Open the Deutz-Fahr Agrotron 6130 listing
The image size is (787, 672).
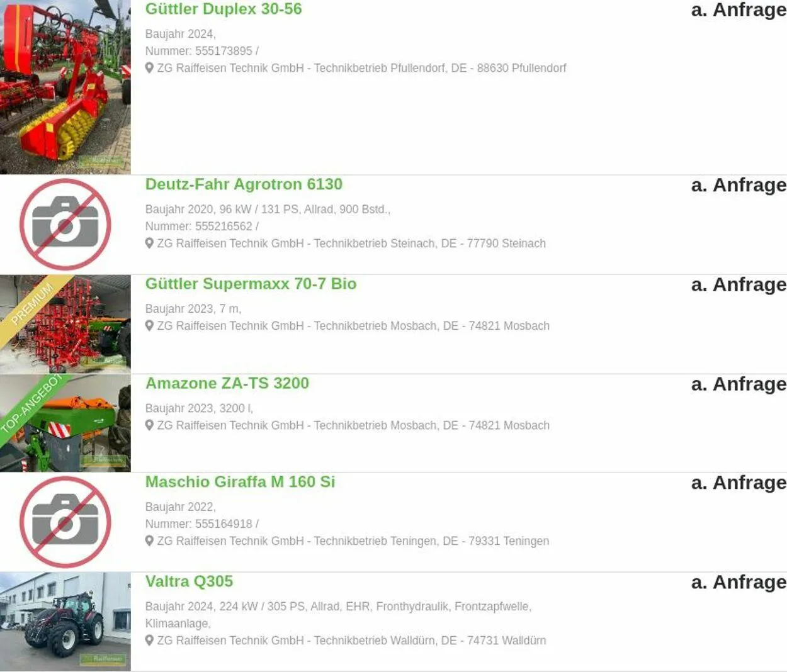pos(244,184)
